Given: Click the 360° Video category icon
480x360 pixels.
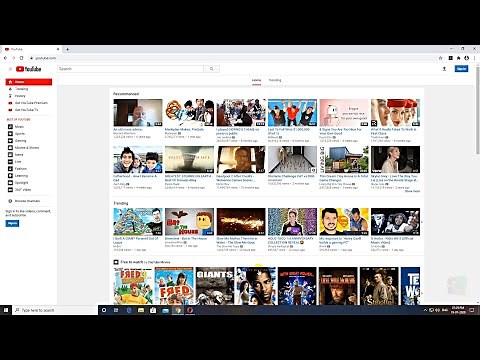Looking at the screenshot, I should (x=10, y=190).
